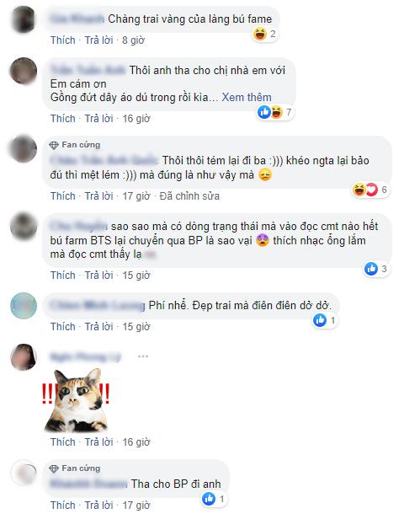Toggle Thích on the 'Tha cho BP' comment

[x=63, y=506]
